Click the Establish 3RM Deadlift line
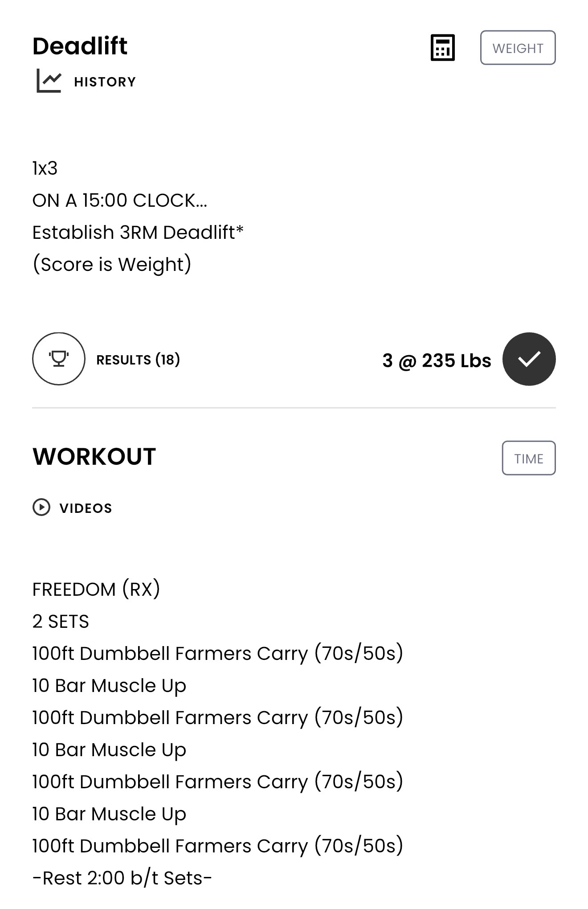Image resolution: width=588 pixels, height=909 pixels. click(x=138, y=233)
